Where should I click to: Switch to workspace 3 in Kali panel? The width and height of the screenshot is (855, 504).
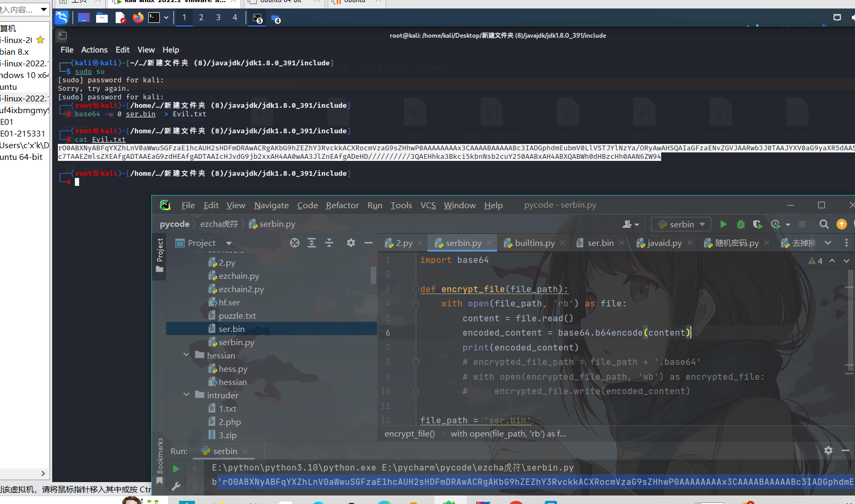click(218, 18)
